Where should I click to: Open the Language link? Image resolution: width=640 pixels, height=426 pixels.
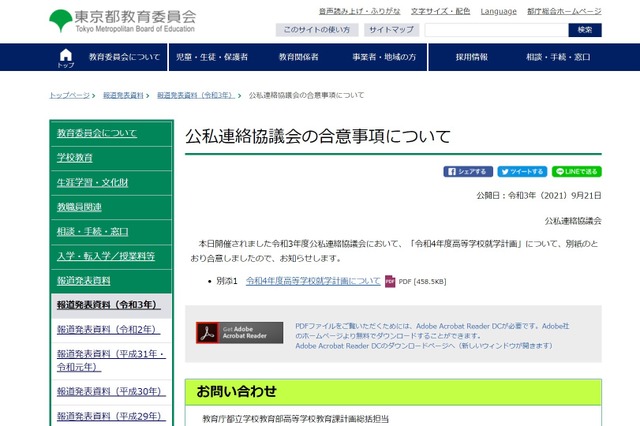coord(498,11)
